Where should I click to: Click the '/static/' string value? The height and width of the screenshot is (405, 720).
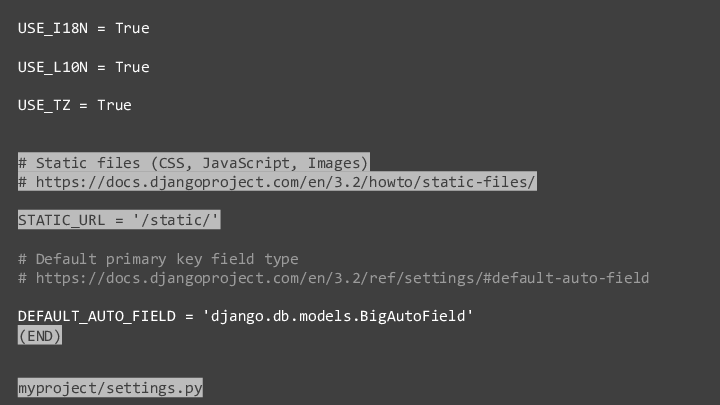[x=176, y=220]
